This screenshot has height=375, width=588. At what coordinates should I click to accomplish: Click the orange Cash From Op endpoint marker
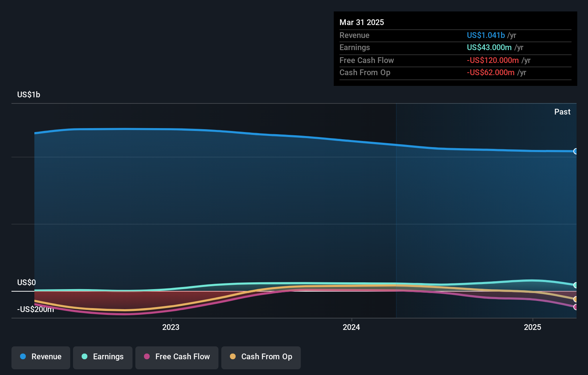point(576,299)
